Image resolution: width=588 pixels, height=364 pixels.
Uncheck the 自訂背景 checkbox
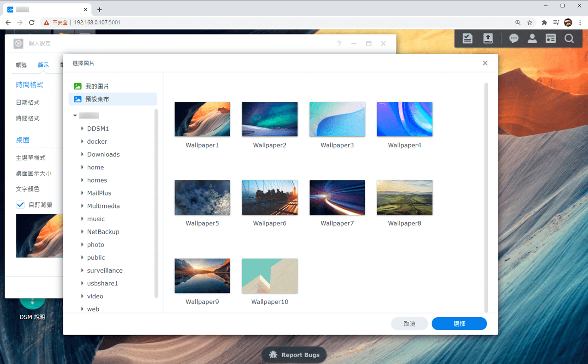pos(20,205)
